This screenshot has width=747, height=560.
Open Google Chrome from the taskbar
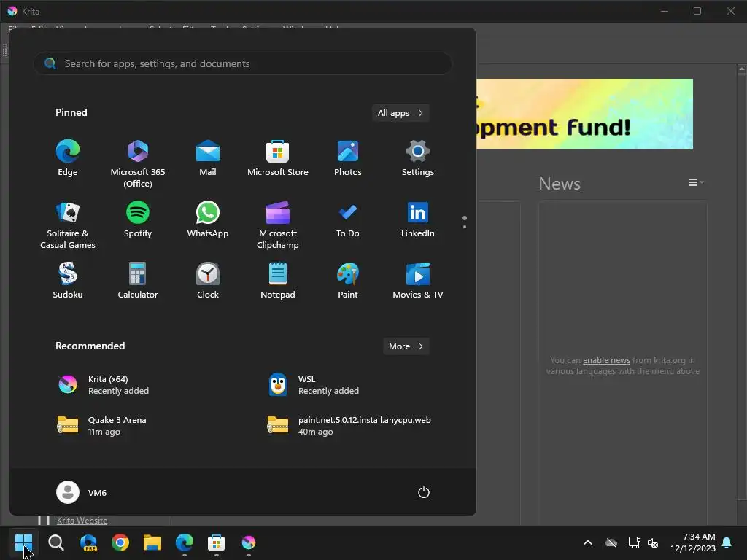pos(120,542)
